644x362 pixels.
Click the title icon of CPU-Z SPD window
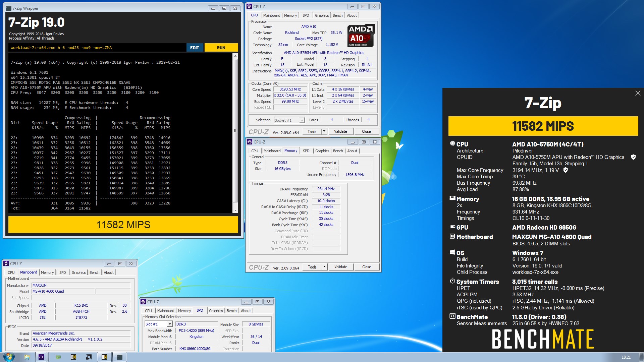pos(143,302)
